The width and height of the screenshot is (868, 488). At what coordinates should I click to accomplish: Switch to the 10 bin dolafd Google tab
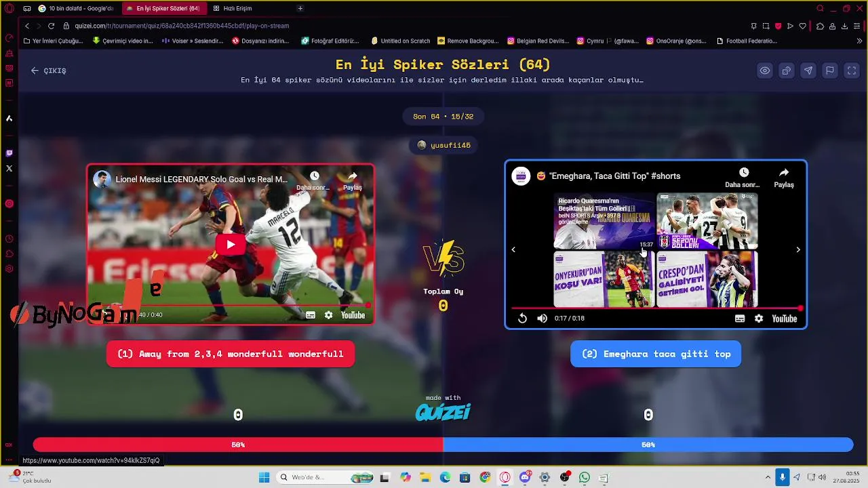[x=76, y=8]
